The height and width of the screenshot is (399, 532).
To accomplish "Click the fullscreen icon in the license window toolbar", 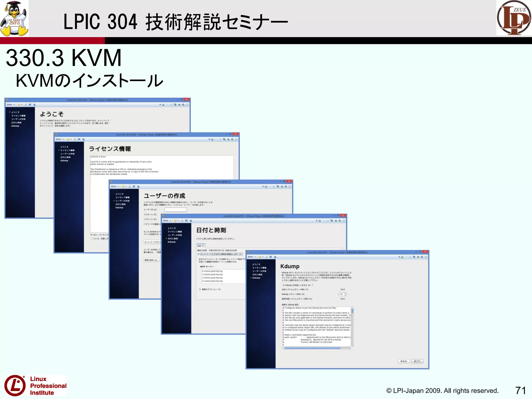I will coord(79,139).
